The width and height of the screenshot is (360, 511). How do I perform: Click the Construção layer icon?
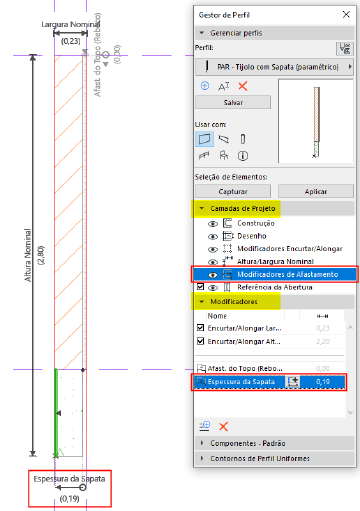[227, 223]
